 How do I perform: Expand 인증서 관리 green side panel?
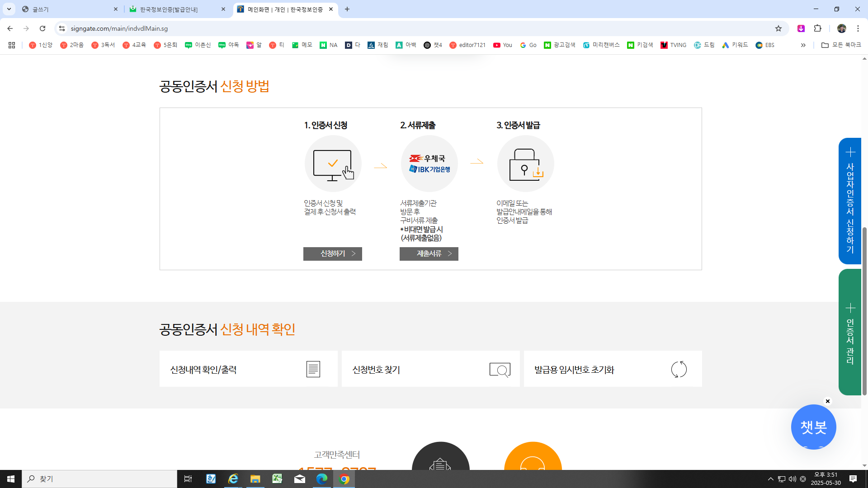tap(850, 332)
